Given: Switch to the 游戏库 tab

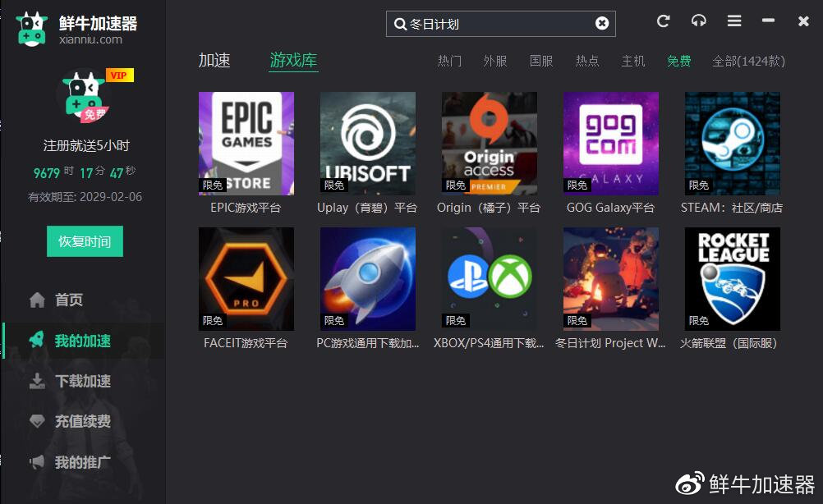Looking at the screenshot, I should 293,60.
